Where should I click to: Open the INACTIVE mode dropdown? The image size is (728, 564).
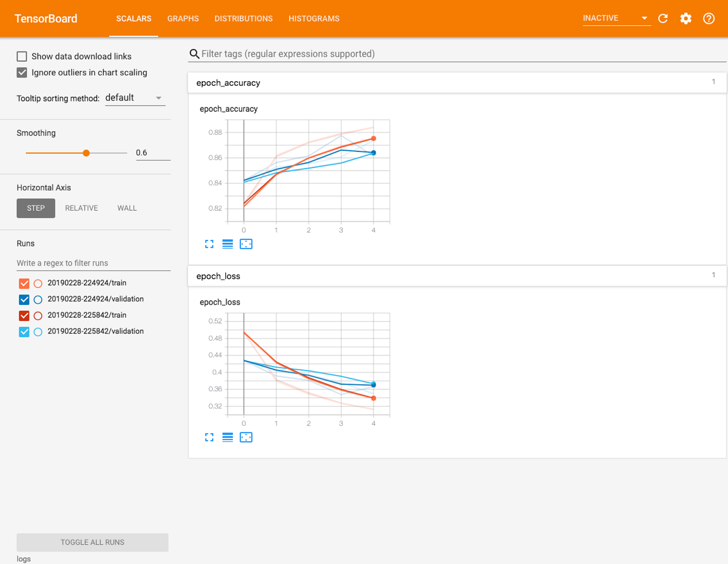(617, 18)
